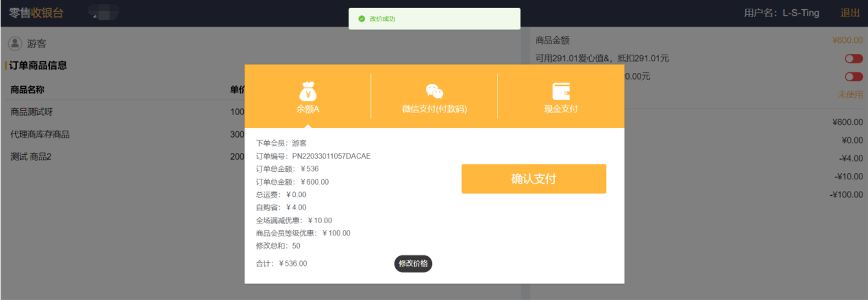The image size is (868, 300).
Task: Click the 商品名称 column header
Action: 27,89
